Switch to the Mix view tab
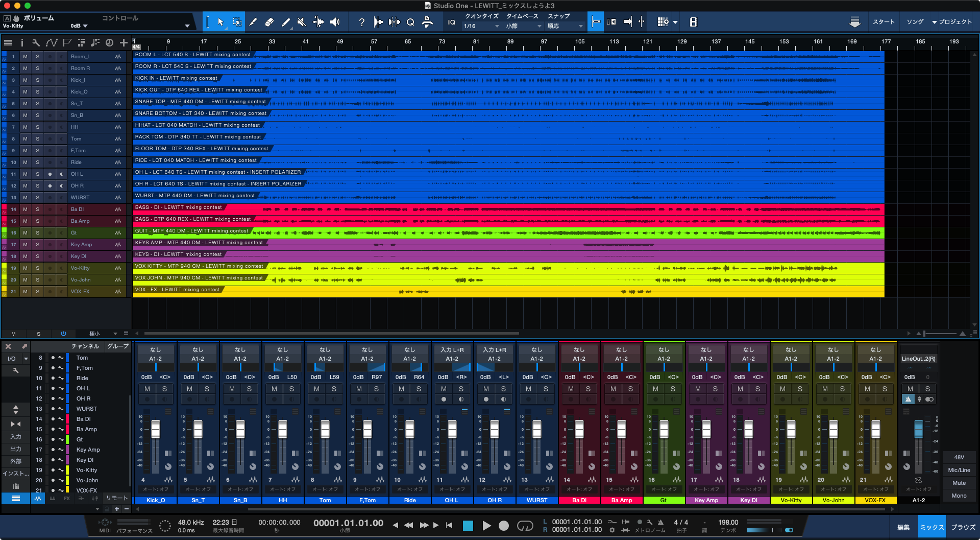 pos(932,527)
